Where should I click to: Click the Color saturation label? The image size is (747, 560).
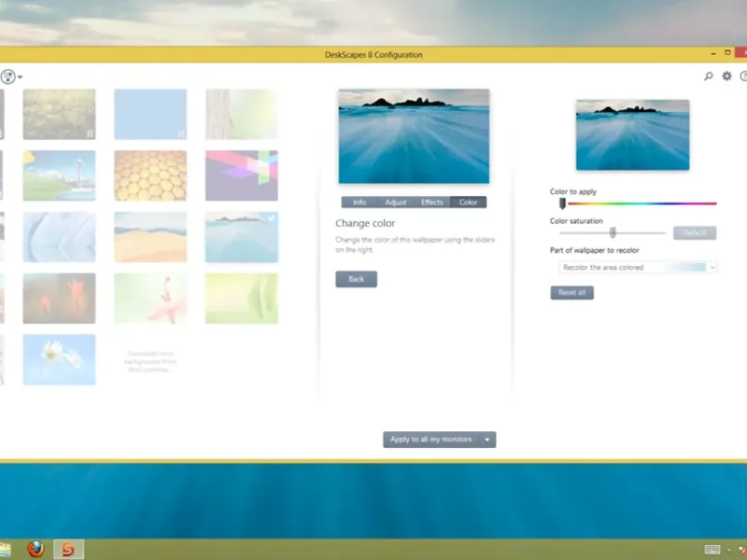pyautogui.click(x=576, y=221)
